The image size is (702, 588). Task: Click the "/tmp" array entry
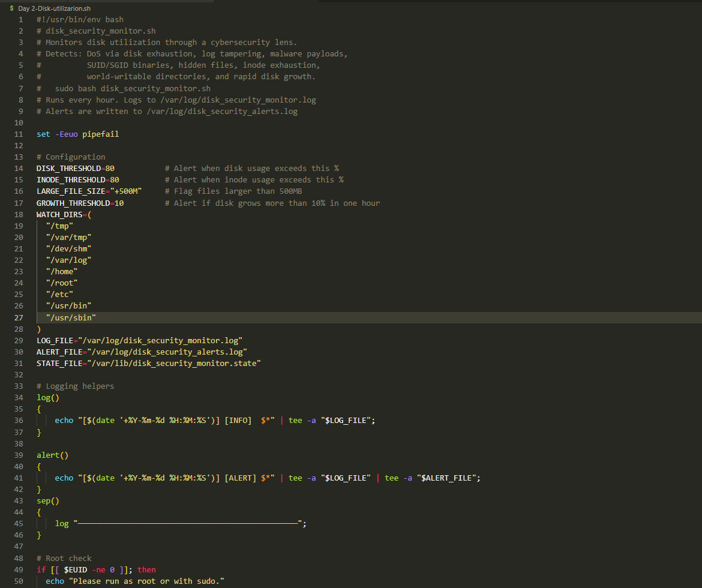tap(59, 226)
